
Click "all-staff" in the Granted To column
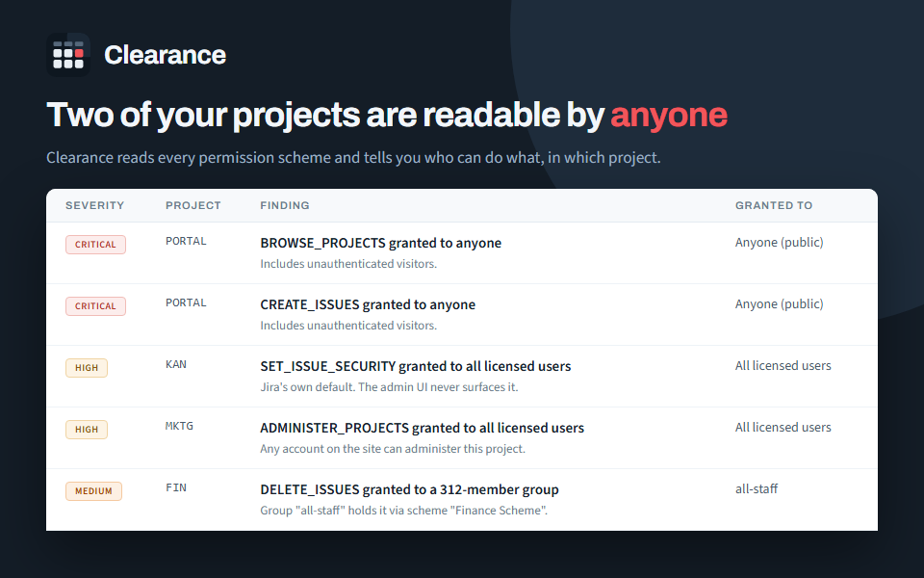(757, 489)
